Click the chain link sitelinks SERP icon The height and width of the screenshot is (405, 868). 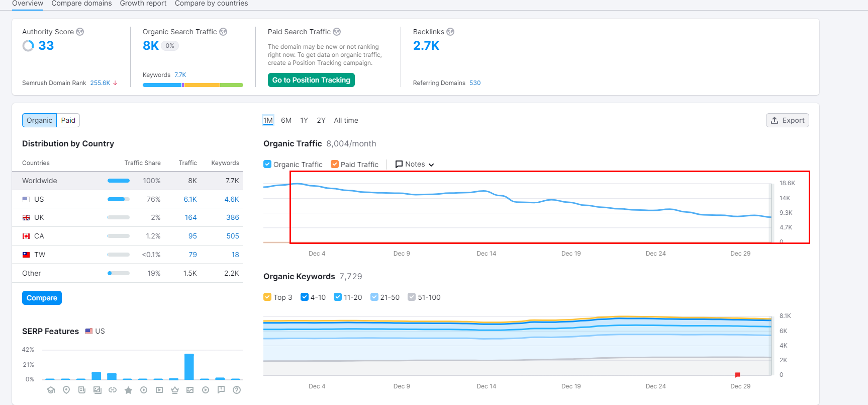click(x=113, y=390)
